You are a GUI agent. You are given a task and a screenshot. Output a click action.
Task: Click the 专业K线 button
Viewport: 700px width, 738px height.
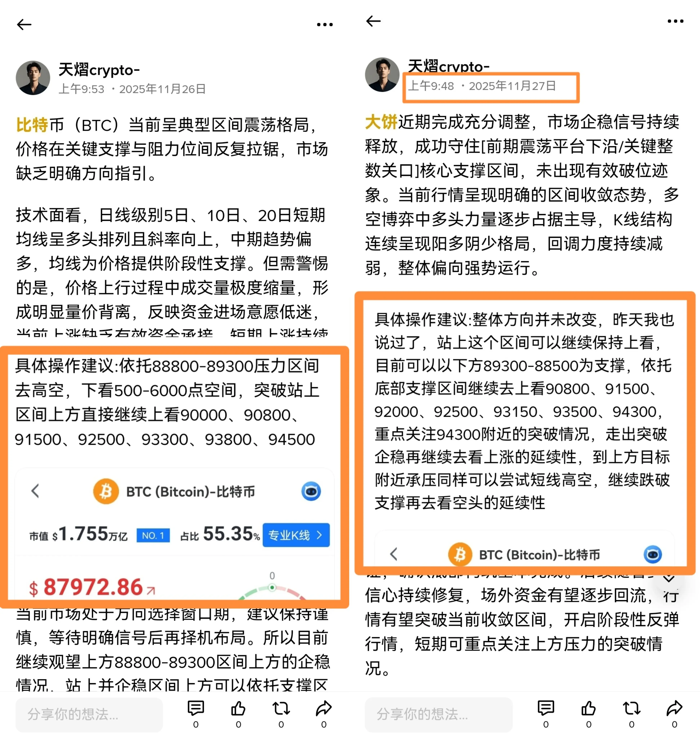pos(296,535)
